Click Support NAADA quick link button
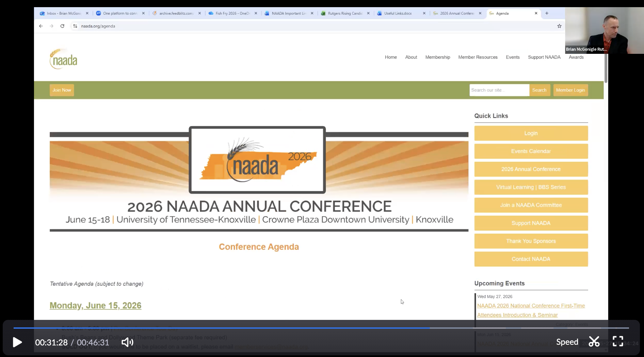644x357 pixels. pyautogui.click(x=531, y=223)
